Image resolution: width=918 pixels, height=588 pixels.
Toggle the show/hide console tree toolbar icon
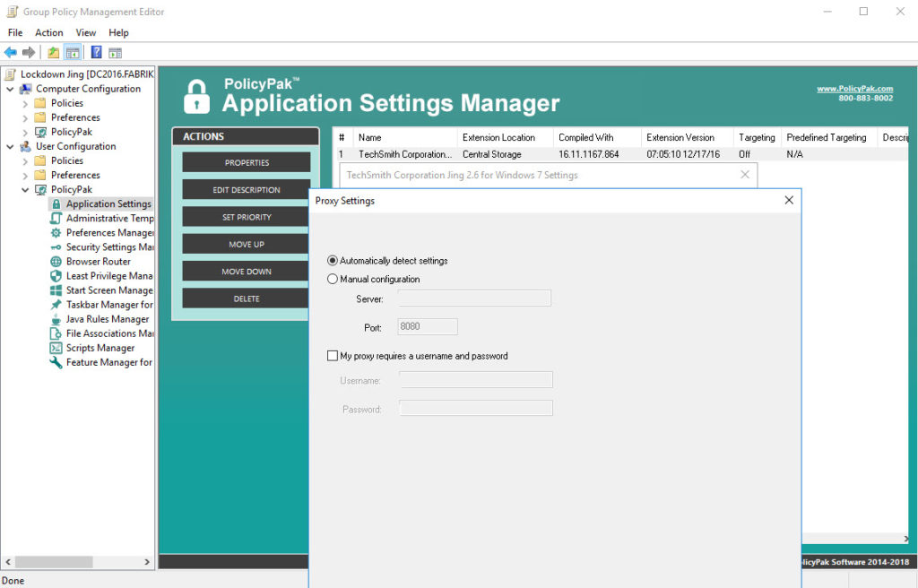(73, 53)
